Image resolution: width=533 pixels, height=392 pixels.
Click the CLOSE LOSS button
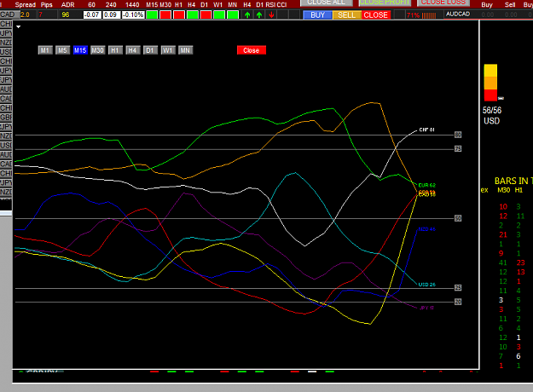pyautogui.click(x=443, y=3)
